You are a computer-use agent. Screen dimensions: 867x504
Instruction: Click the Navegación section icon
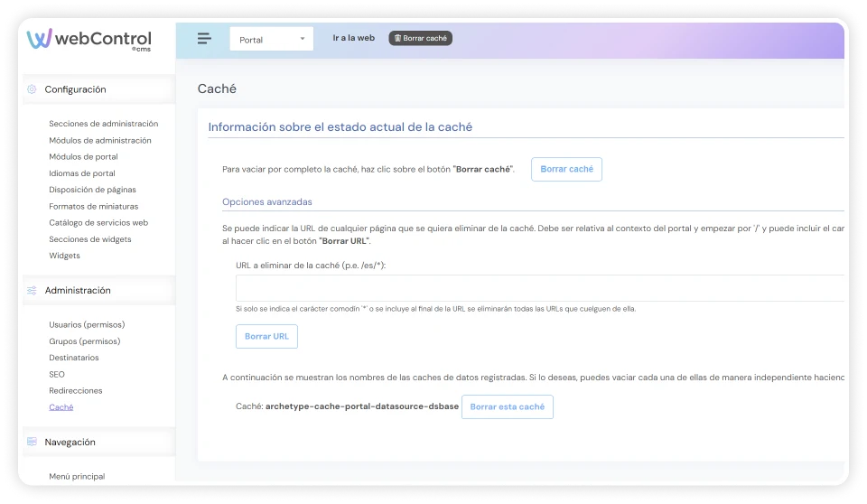[32, 443]
